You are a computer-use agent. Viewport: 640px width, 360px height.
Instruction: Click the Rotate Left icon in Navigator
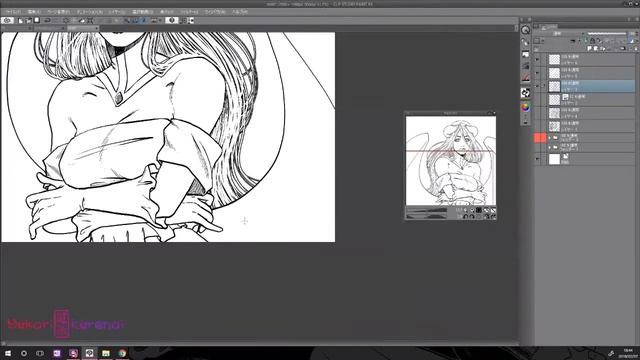465,217
